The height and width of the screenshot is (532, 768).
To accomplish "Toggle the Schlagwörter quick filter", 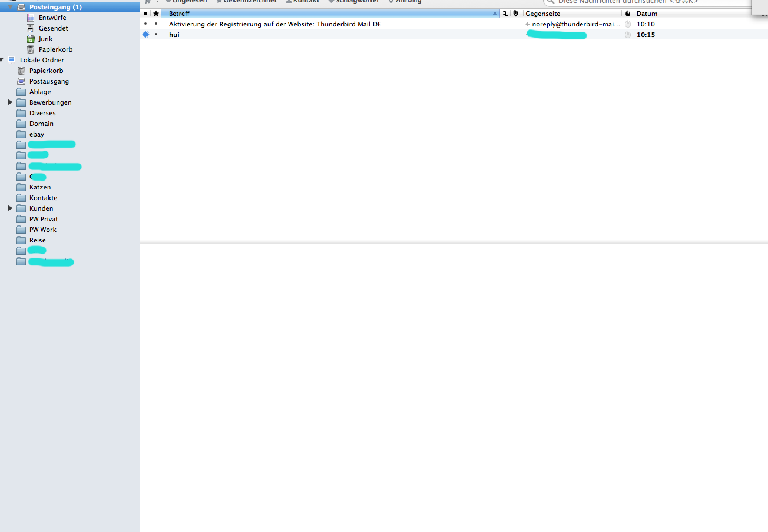I will click(353, 2).
